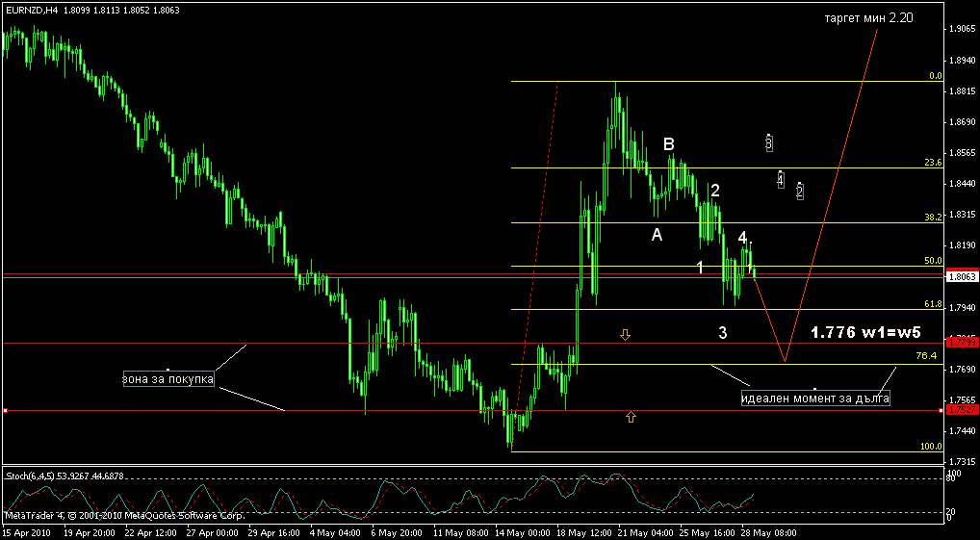Select the plain white wave label 2
Screen dimensions: 980x540
pyautogui.click(x=715, y=191)
